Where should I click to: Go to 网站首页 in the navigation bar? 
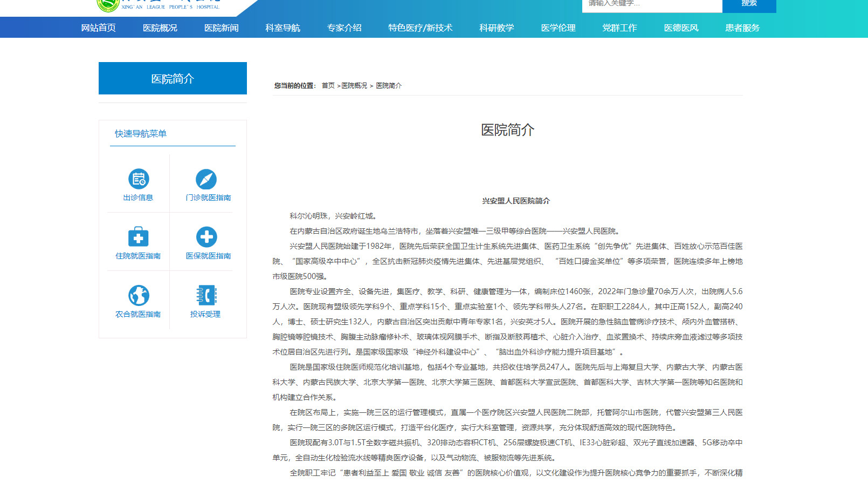[99, 28]
